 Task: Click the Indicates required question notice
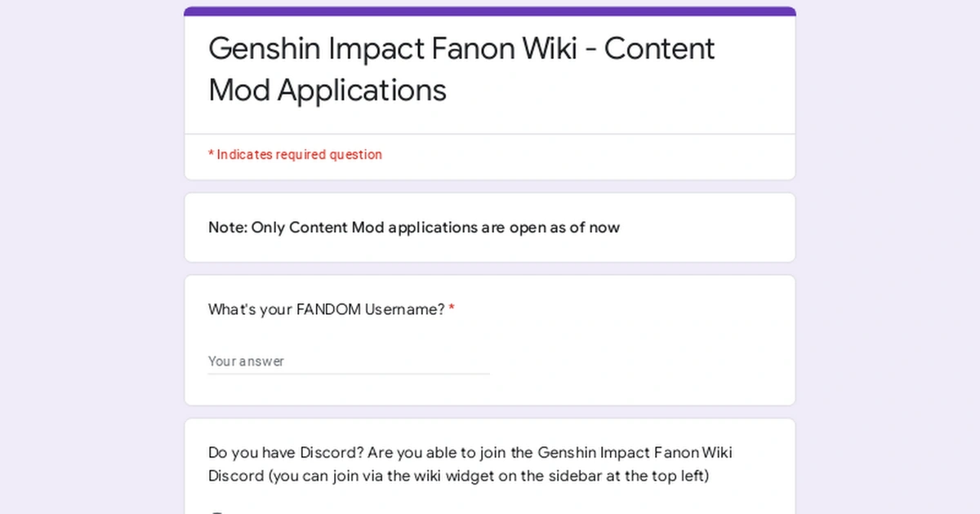click(x=296, y=154)
